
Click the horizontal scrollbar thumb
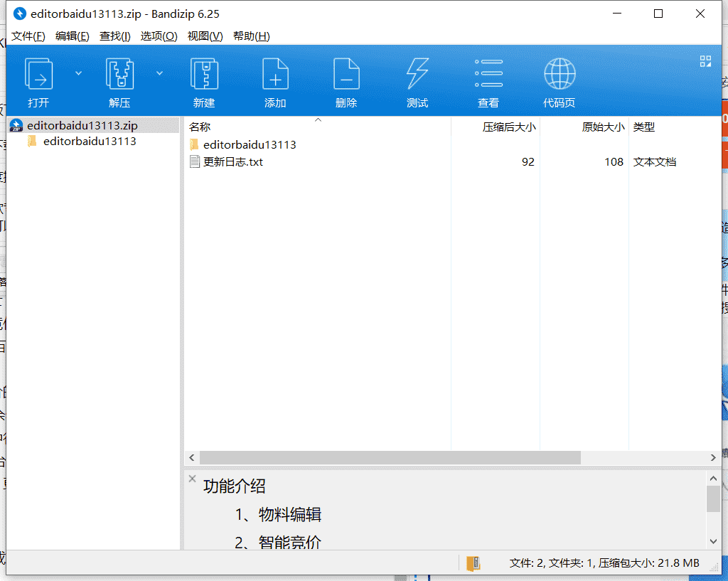tap(390, 457)
